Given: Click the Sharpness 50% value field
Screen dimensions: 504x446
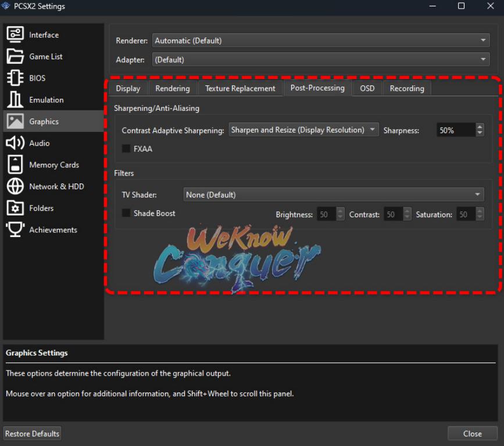Looking at the screenshot, I should [x=456, y=130].
